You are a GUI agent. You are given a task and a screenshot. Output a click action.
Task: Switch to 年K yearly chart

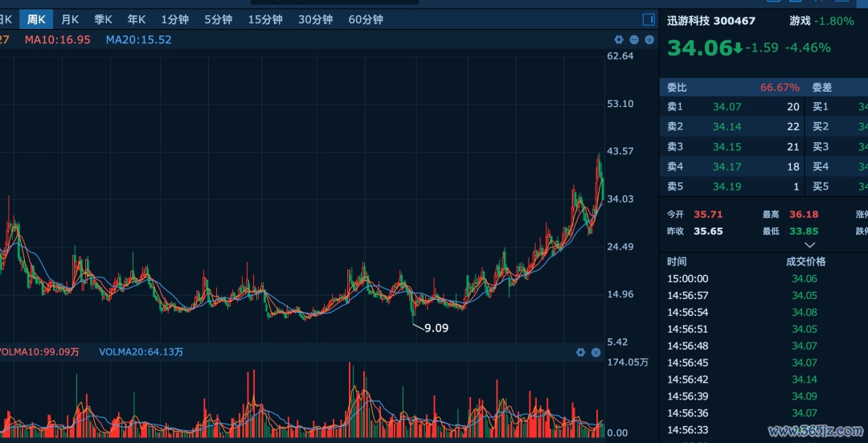[136, 19]
